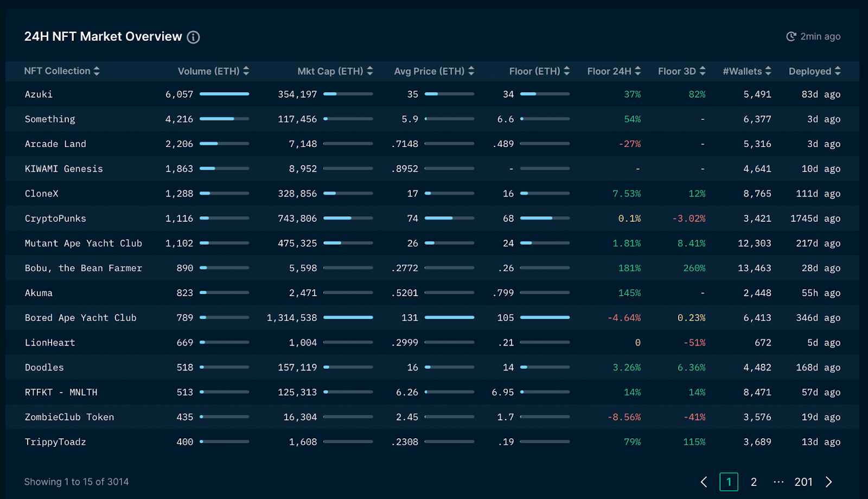
Task: Select the Doodles collection name
Action: click(x=44, y=367)
